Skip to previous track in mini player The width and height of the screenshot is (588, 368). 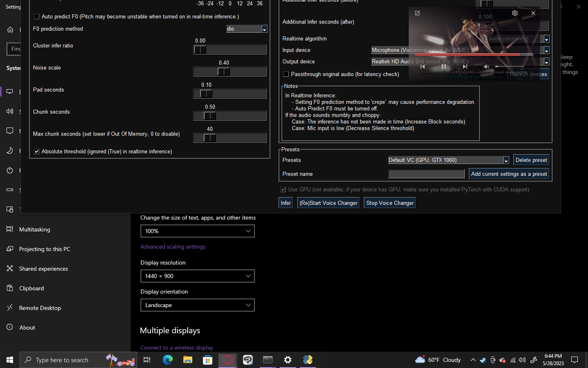point(423,66)
